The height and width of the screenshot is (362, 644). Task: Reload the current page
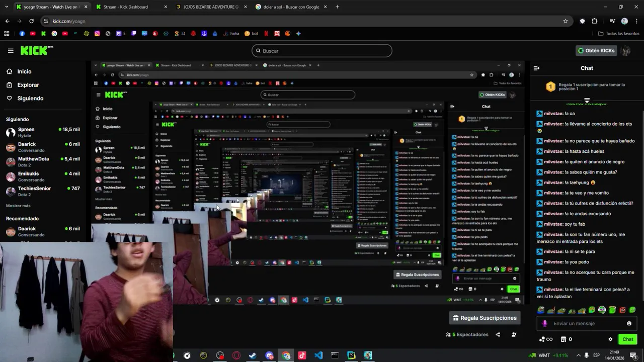pyautogui.click(x=31, y=21)
